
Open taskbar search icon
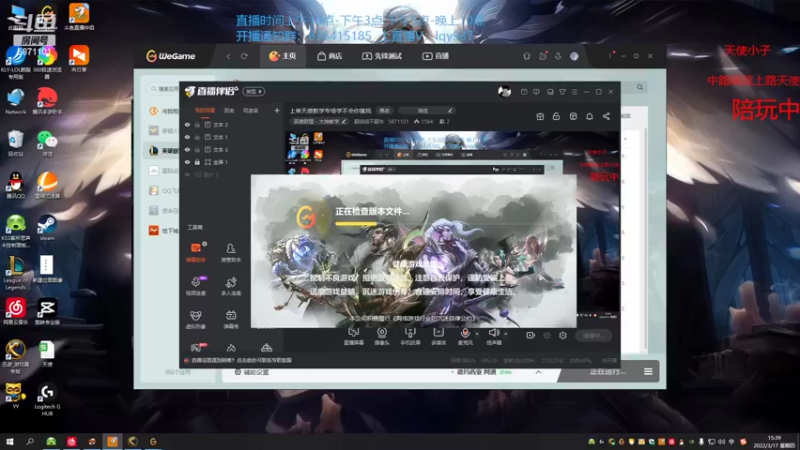pyautogui.click(x=30, y=441)
